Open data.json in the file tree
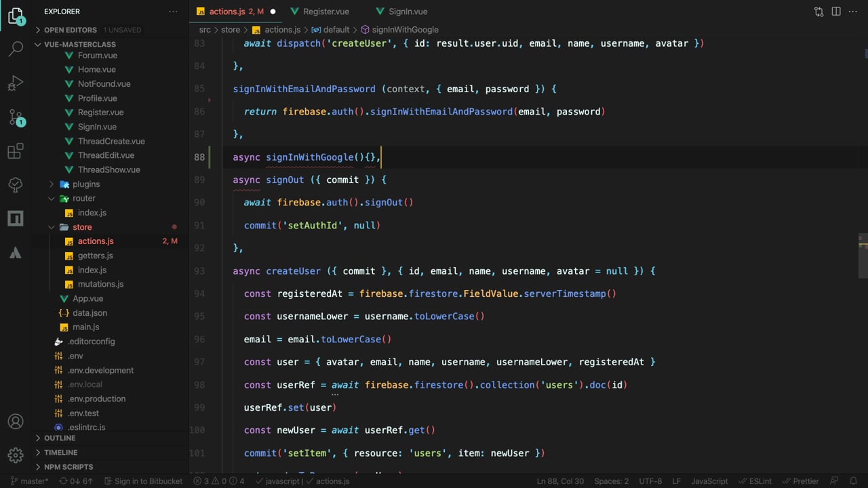 point(90,313)
